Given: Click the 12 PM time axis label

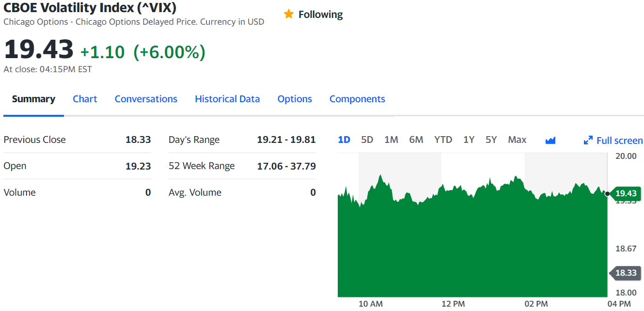Looking at the screenshot, I should [x=453, y=304].
